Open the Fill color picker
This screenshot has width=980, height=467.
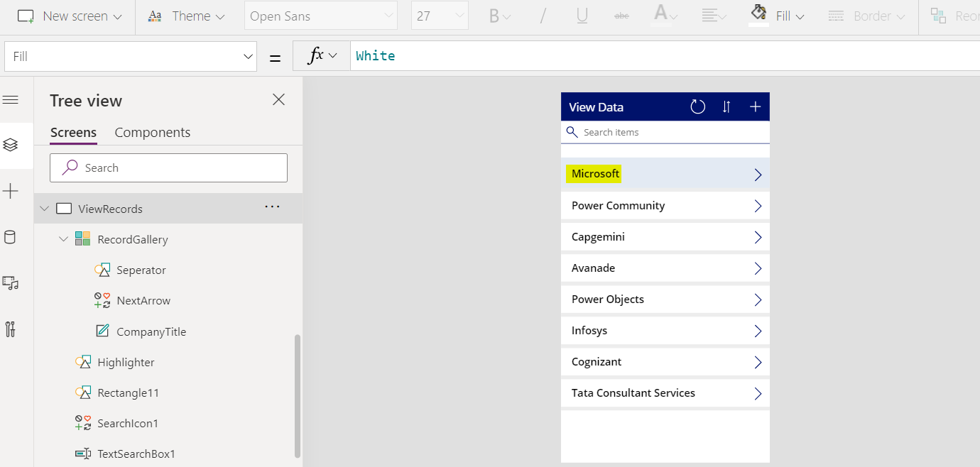777,16
